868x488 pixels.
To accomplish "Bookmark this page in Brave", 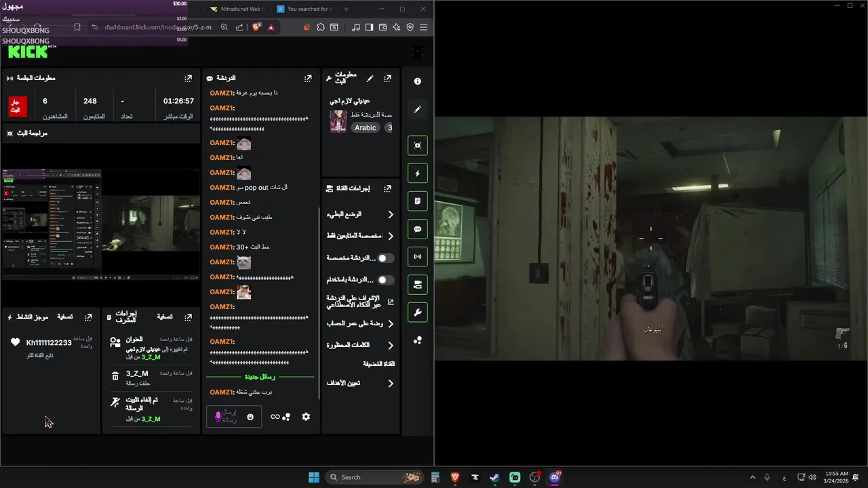I will click(x=77, y=27).
